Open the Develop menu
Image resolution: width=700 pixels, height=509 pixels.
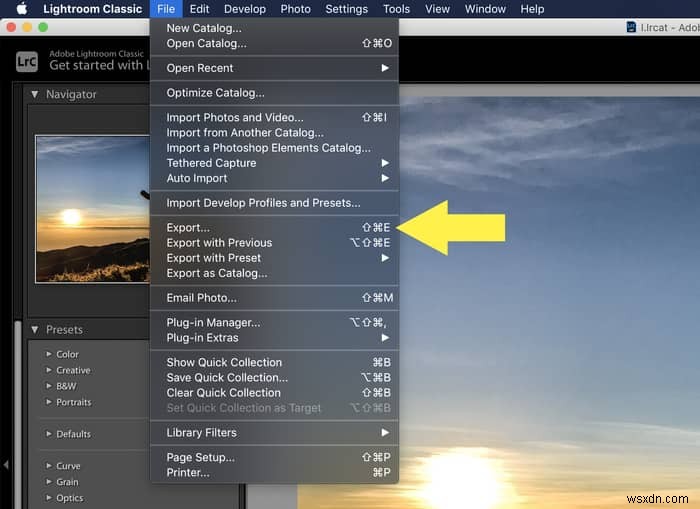coord(245,9)
